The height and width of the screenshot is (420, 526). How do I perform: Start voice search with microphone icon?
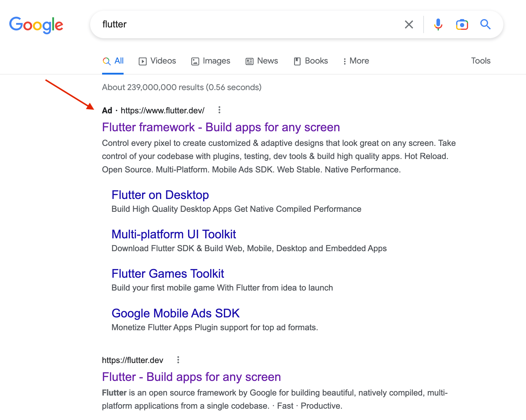(438, 24)
